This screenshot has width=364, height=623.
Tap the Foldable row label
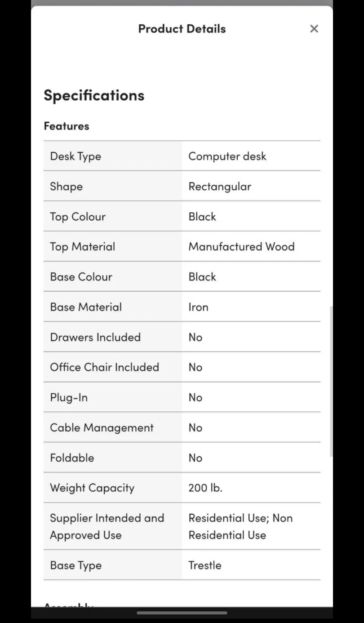tap(72, 458)
